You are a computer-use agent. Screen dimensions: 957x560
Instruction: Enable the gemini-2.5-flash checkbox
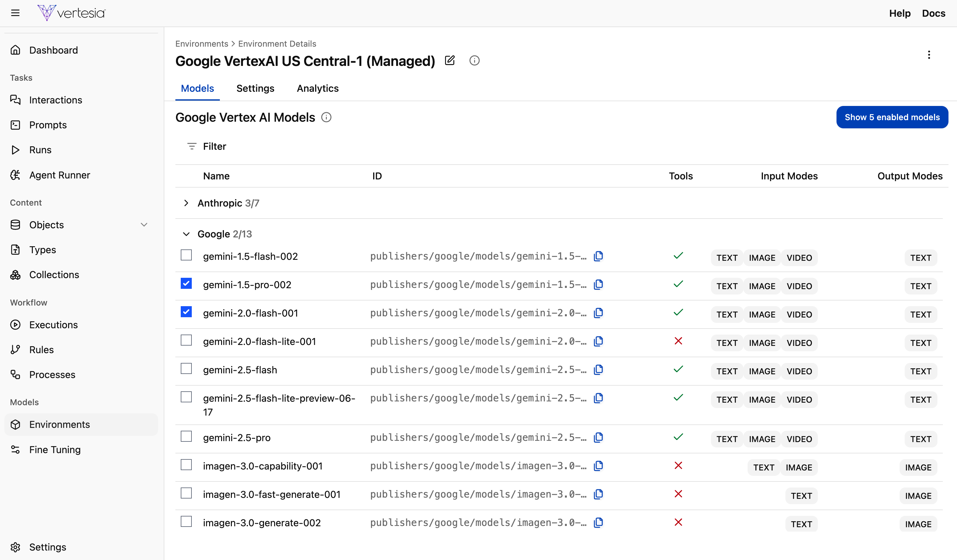(x=186, y=369)
